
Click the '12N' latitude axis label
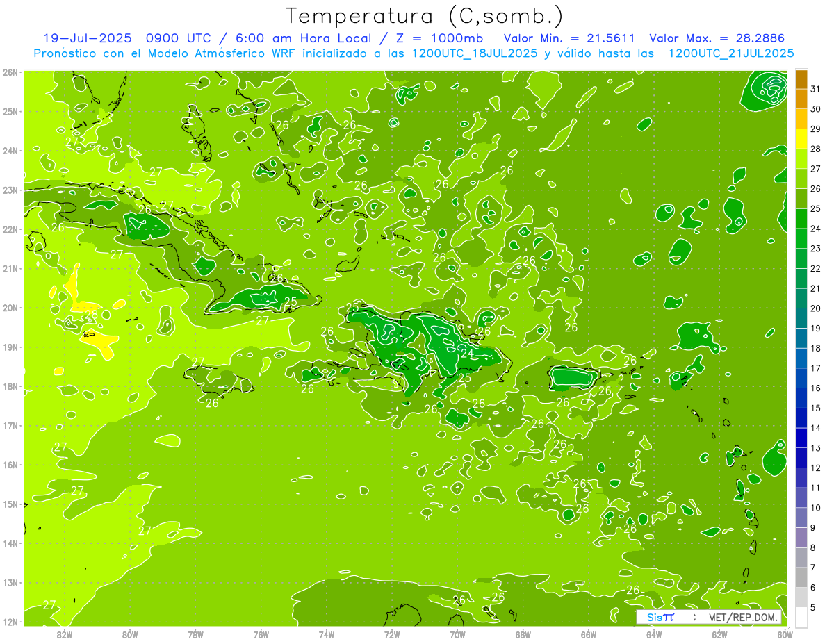[10, 622]
